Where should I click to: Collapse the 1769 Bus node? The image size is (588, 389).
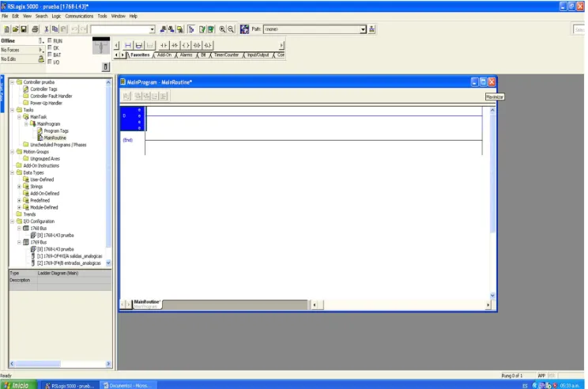click(19, 242)
